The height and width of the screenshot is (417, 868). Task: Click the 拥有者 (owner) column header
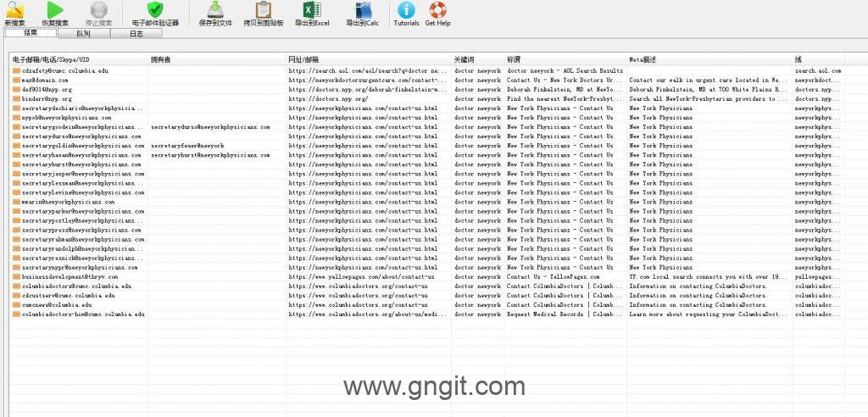click(x=161, y=60)
